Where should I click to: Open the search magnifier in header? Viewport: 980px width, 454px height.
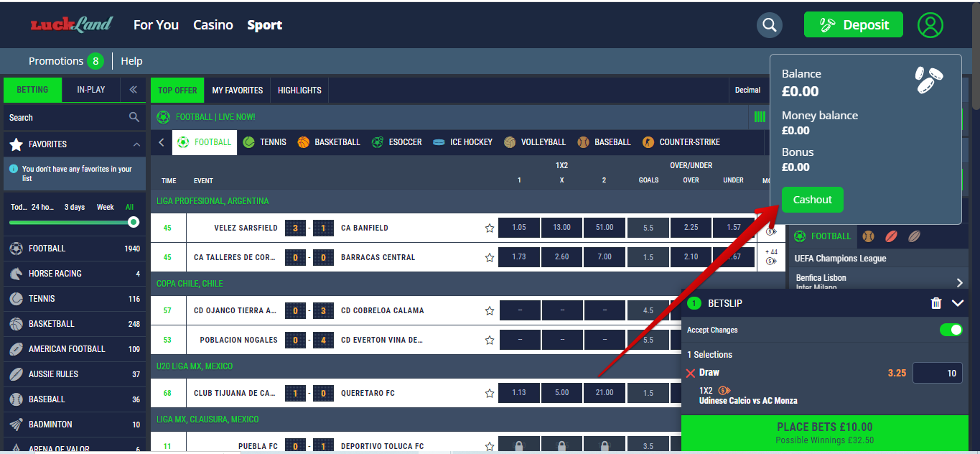[x=769, y=25]
